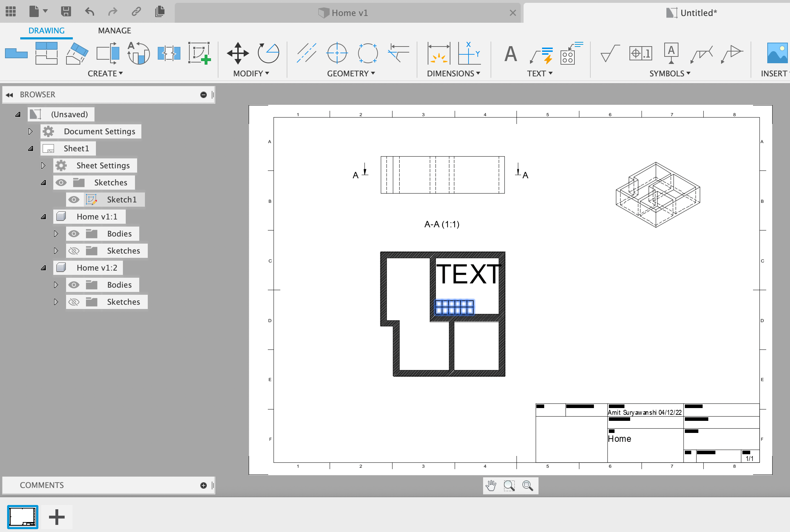This screenshot has width=790, height=532.
Task: Click the Insert Image icon
Action: 778,53
